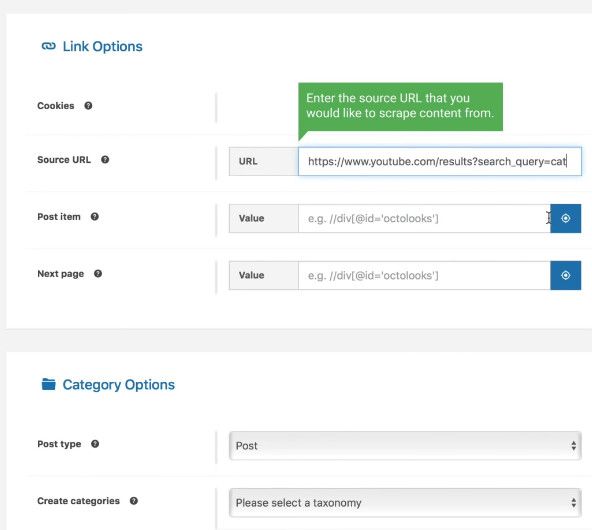
Task: Click the Post type label
Action: pyautogui.click(x=59, y=444)
